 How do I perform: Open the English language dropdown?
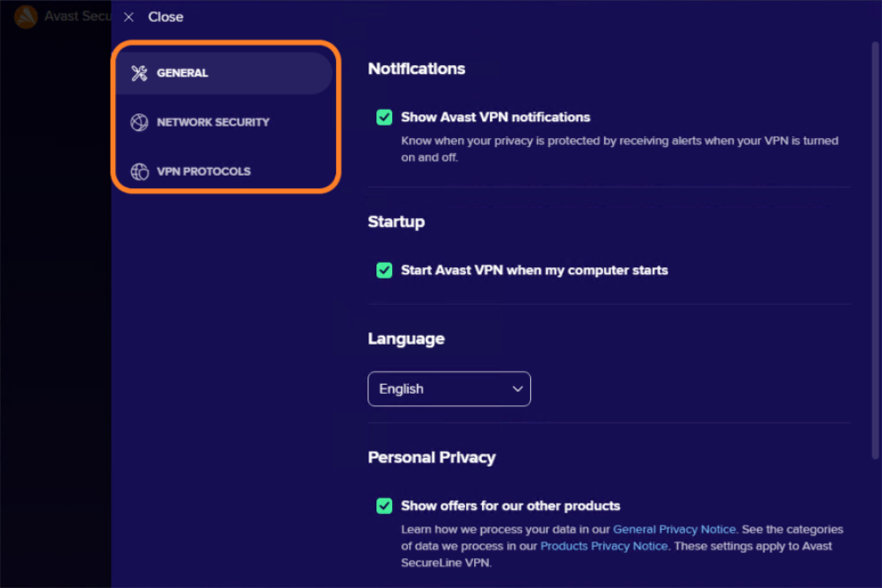(448, 388)
